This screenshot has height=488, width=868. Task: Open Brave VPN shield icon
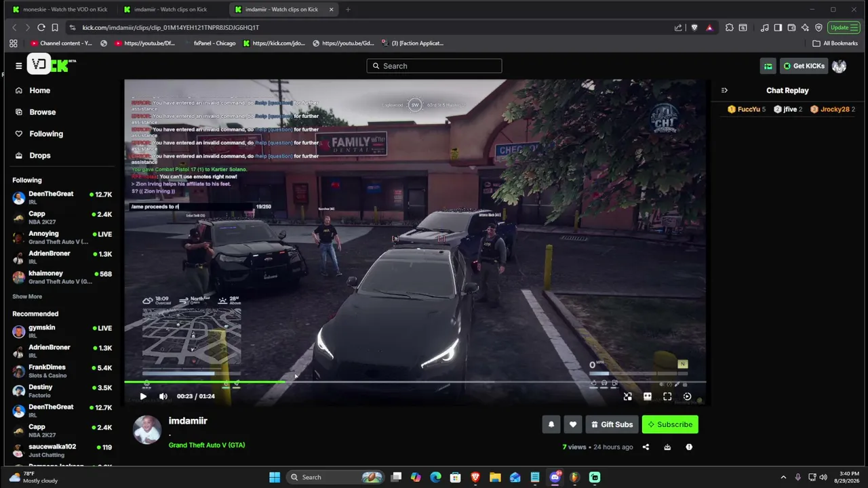(x=818, y=28)
